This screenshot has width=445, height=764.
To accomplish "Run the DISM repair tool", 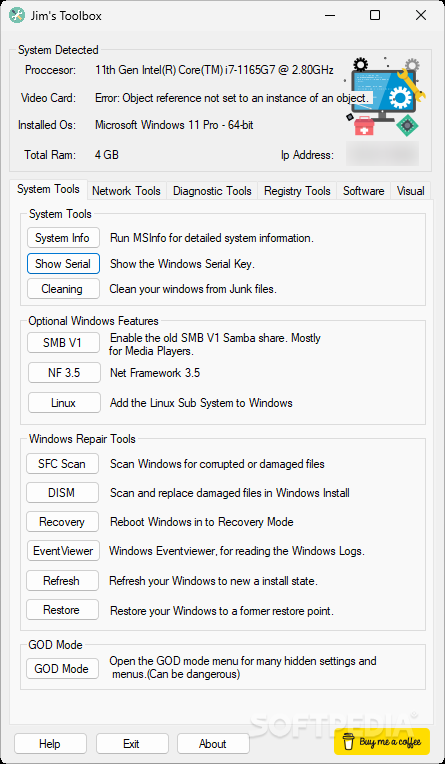I will click(x=62, y=493).
